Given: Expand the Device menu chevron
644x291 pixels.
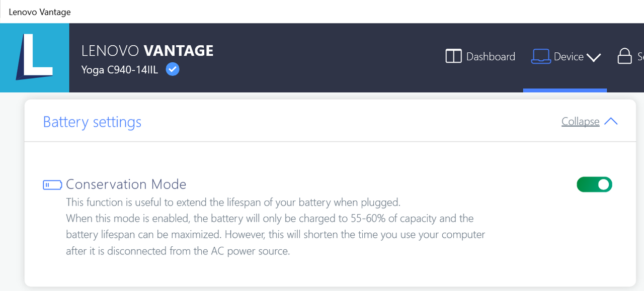Looking at the screenshot, I should [594, 57].
